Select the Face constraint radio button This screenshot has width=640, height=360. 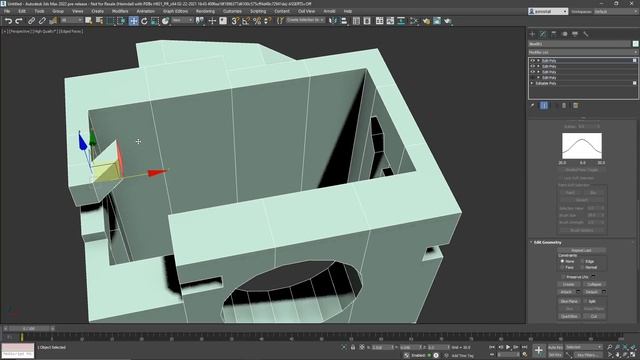[562, 267]
